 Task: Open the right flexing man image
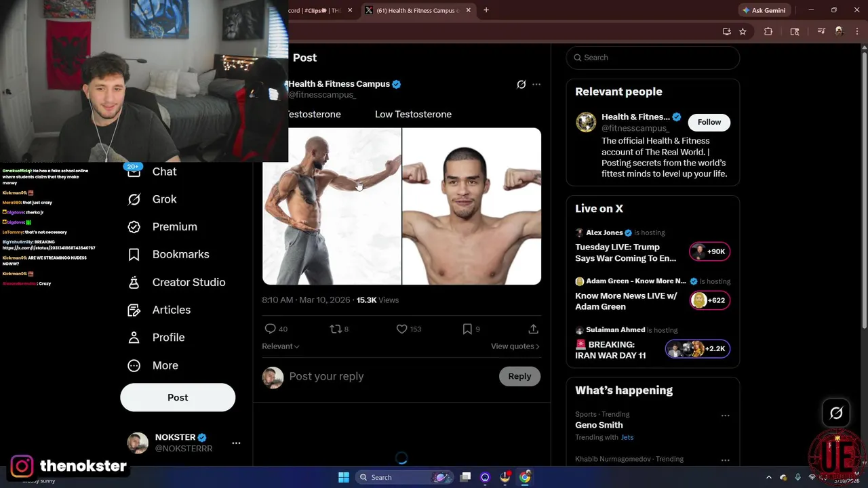point(472,206)
